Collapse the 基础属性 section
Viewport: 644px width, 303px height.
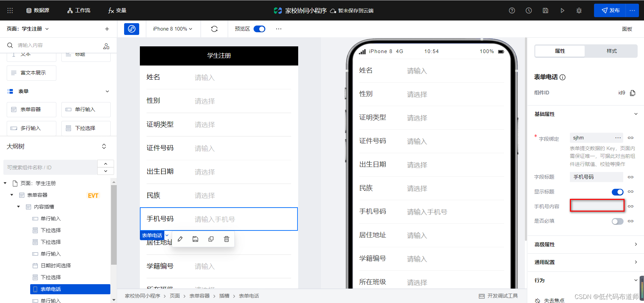[x=636, y=114]
